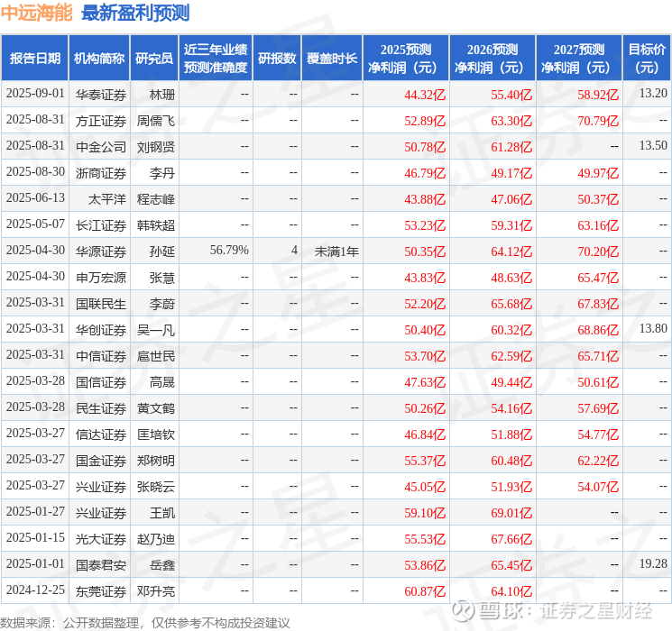Select the 中金公司 institution cell
The width and height of the screenshot is (672, 631).
tap(101, 147)
